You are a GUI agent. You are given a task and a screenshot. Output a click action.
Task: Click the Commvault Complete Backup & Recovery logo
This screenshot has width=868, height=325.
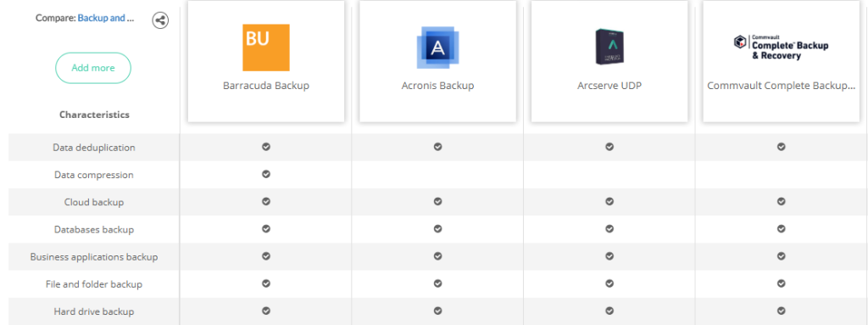(781, 48)
